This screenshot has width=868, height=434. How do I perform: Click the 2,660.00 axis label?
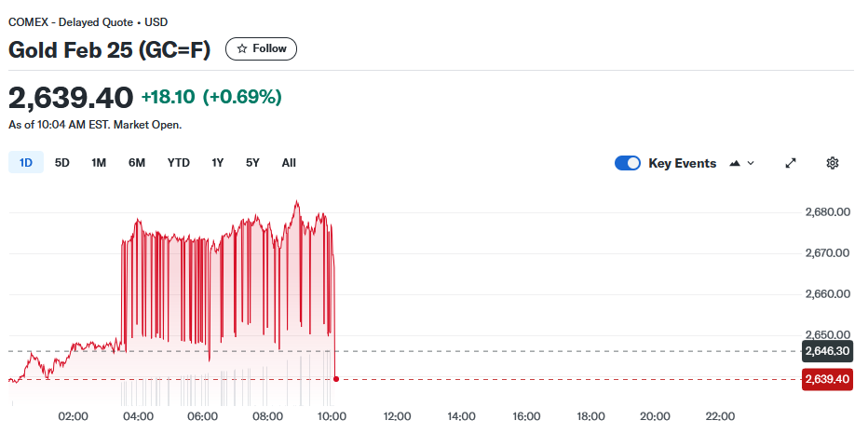click(x=828, y=294)
